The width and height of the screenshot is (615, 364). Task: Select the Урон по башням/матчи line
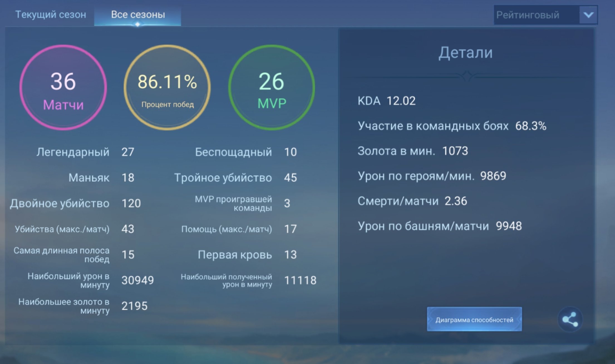440,226
